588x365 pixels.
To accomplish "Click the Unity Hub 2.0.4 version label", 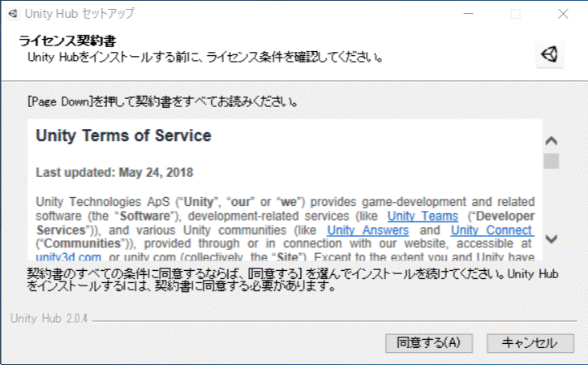I will [x=47, y=318].
